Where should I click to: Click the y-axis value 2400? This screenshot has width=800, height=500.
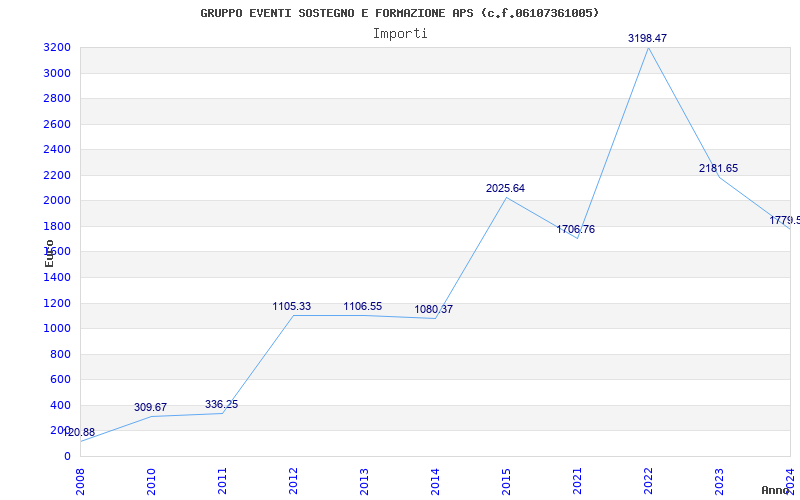point(57,149)
